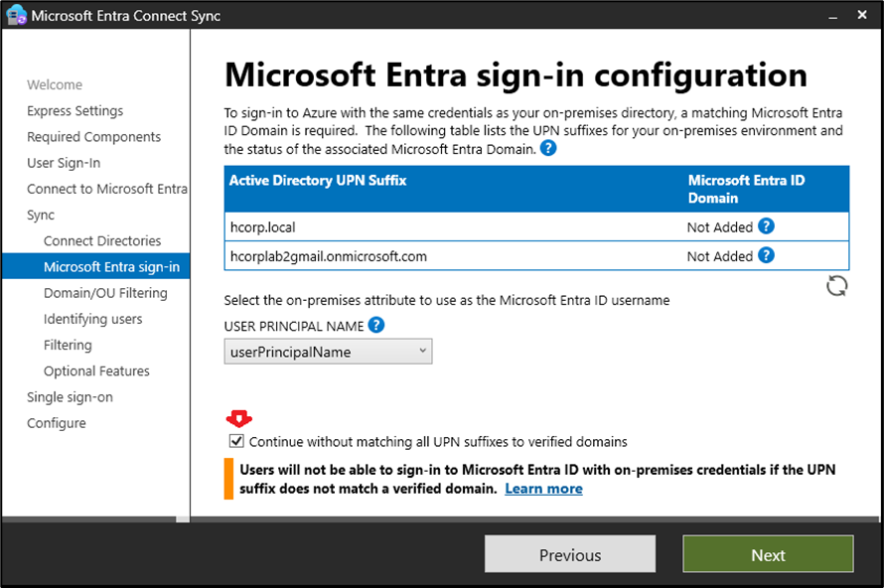
Task: Click the Next button
Action: (x=768, y=555)
